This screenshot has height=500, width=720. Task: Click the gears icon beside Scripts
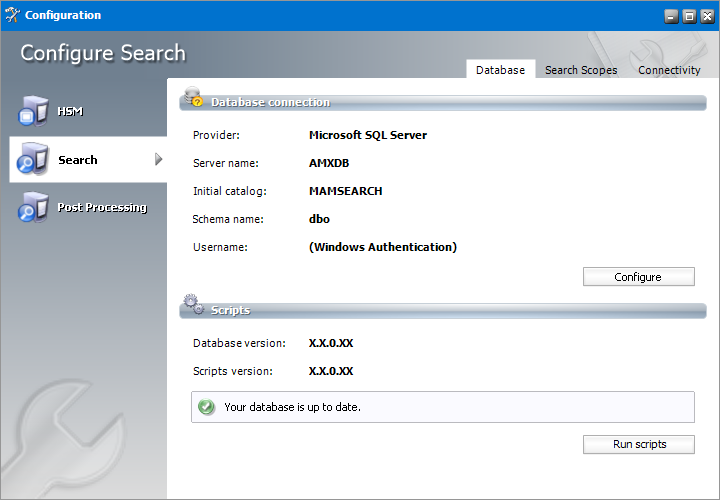point(193,306)
